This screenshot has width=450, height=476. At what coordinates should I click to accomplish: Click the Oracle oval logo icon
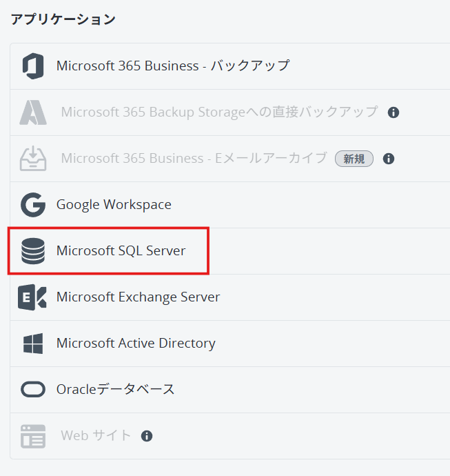(x=33, y=390)
